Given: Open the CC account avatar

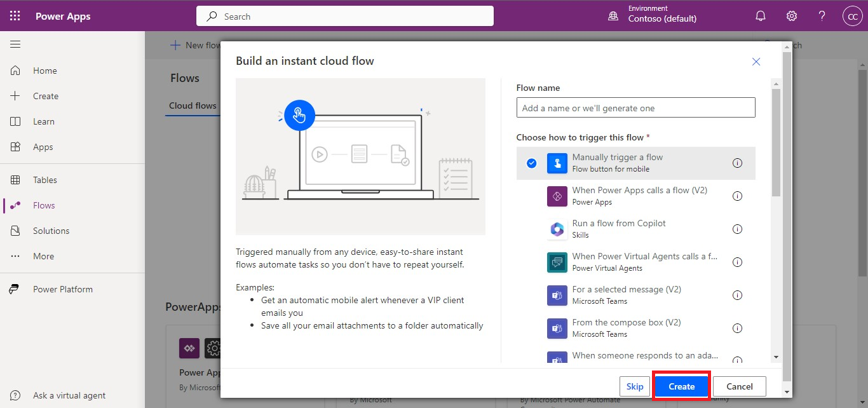Looking at the screenshot, I should [x=851, y=17].
